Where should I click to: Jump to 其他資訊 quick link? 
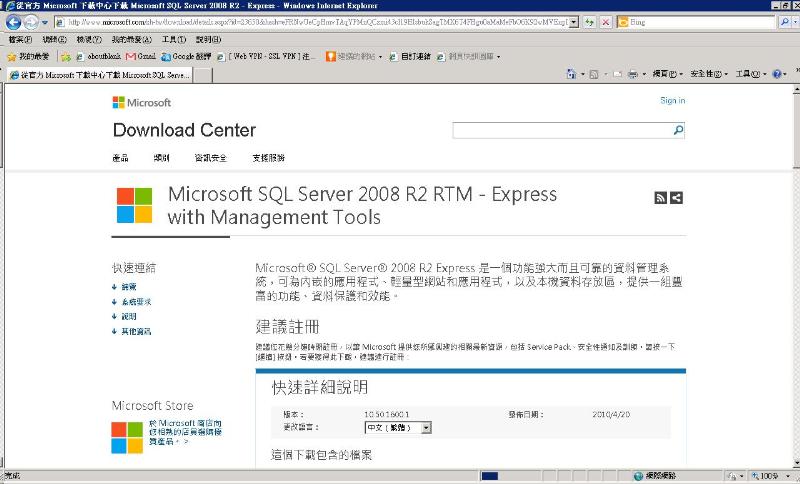pos(136,332)
